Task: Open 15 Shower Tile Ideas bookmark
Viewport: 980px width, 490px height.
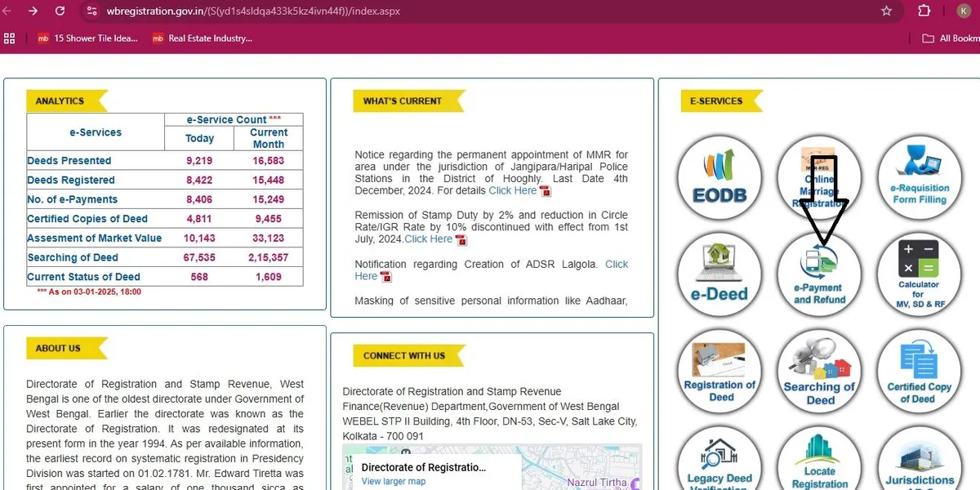Action: pos(88,38)
